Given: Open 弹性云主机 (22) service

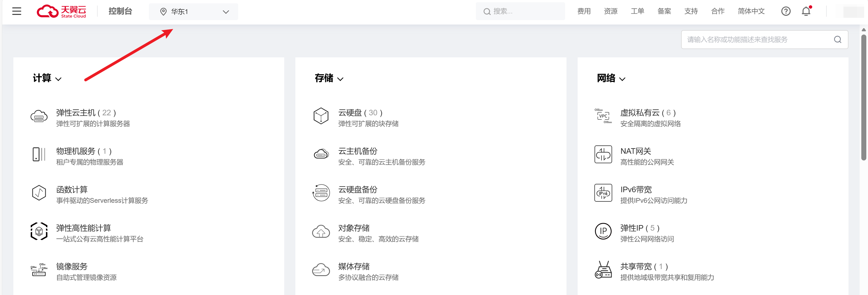Looking at the screenshot, I should click(86, 113).
